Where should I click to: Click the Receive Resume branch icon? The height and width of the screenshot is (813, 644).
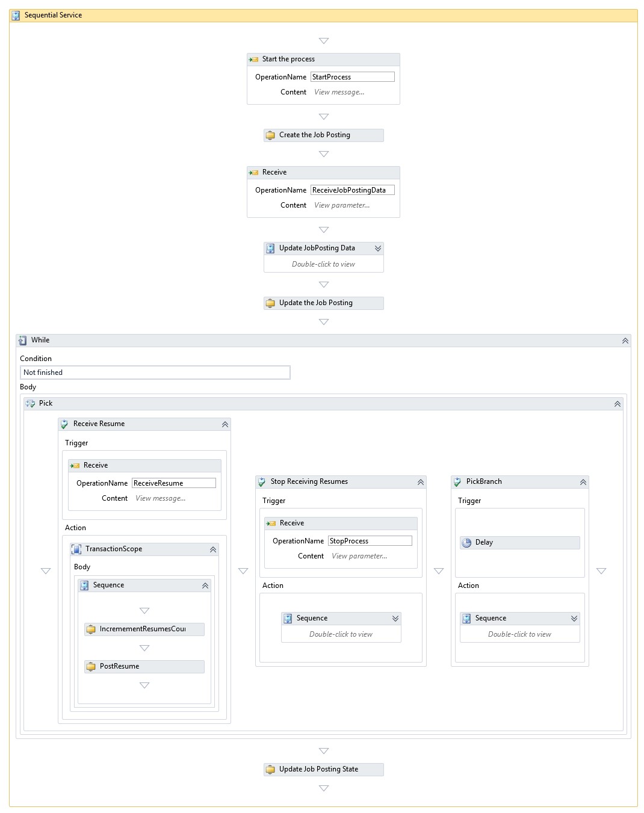coord(64,424)
